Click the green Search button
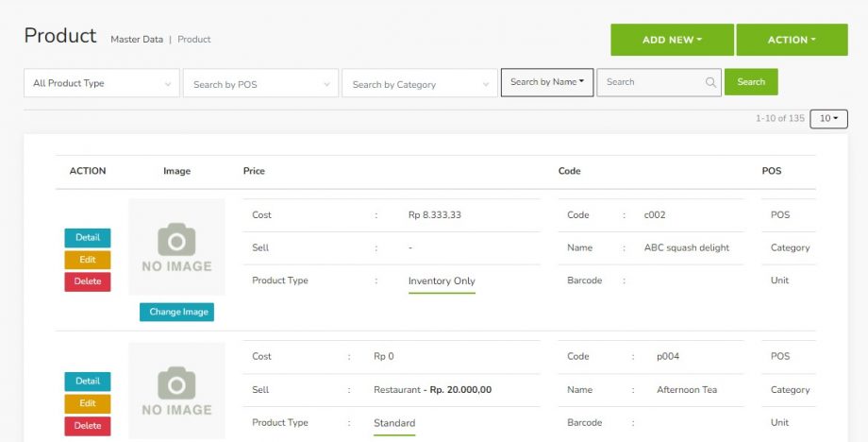This screenshot has width=868, height=442. pyautogui.click(x=751, y=82)
